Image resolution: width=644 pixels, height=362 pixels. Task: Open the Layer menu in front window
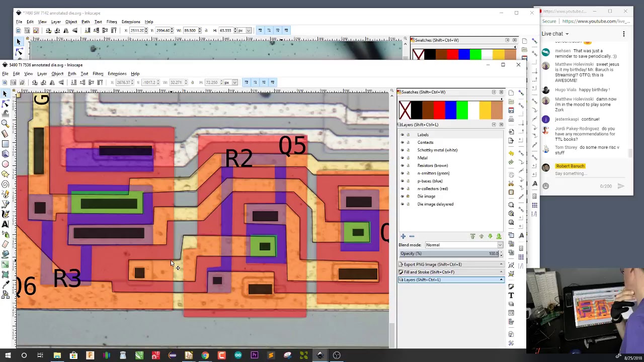click(42, 74)
